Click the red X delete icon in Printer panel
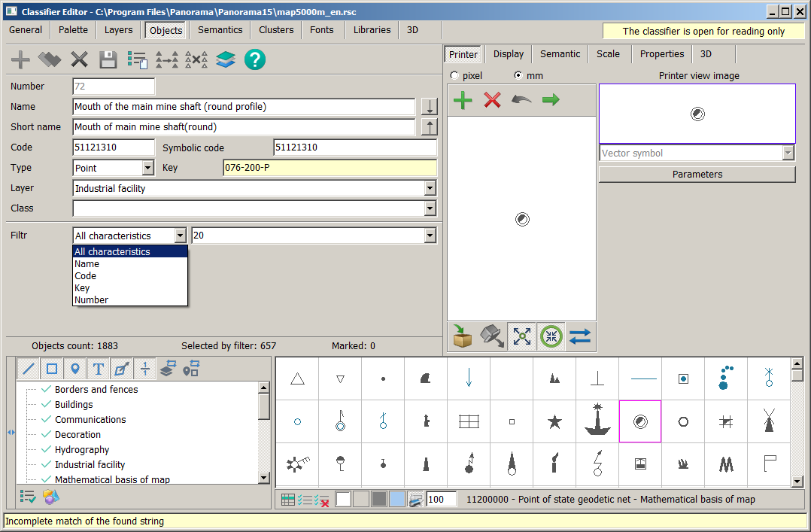 [x=492, y=100]
